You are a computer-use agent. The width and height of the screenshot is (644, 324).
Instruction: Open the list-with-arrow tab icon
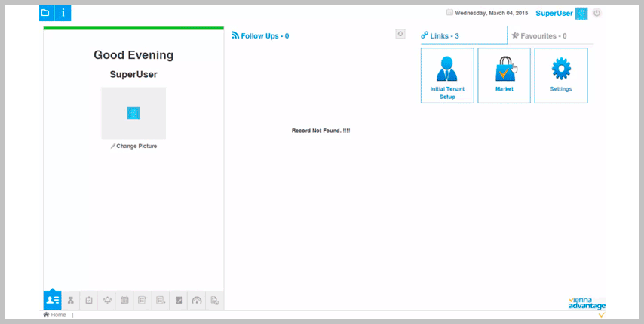point(161,300)
